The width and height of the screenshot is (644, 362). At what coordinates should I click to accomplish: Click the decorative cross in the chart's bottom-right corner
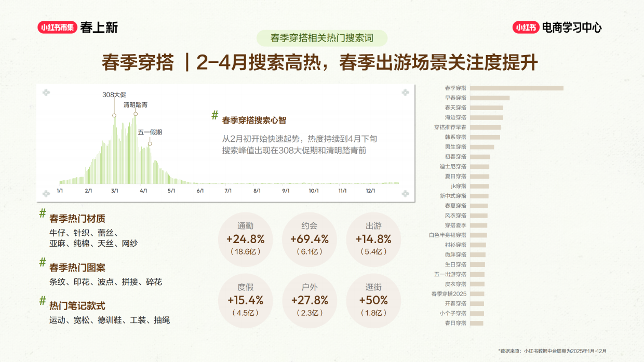click(x=405, y=193)
